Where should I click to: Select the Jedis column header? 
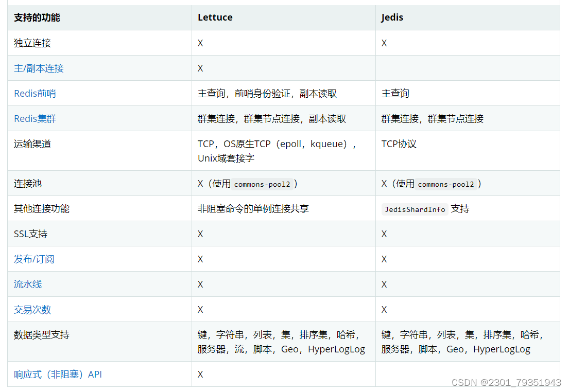392,17
